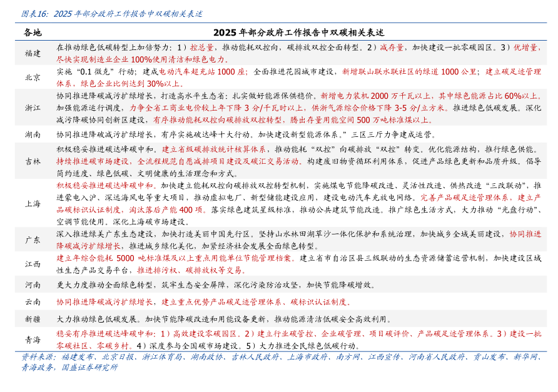The image size is (558, 392).
Task: Click the 湖南 row label
Action: click(x=33, y=134)
